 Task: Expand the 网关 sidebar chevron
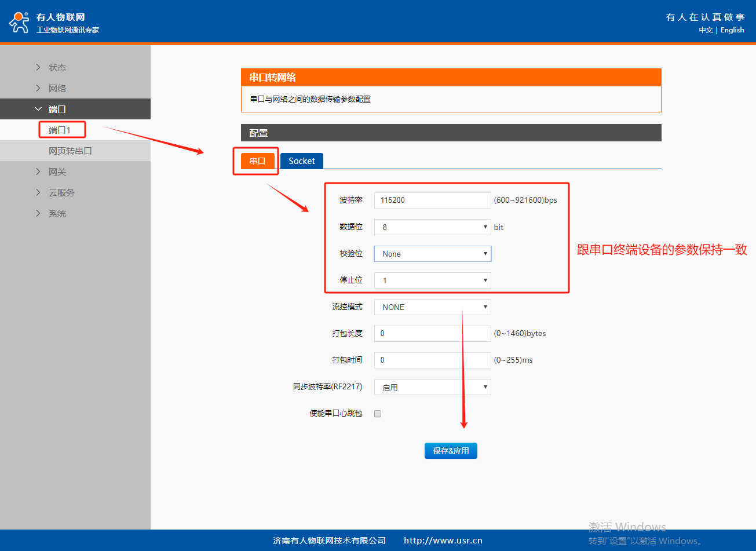(38, 171)
